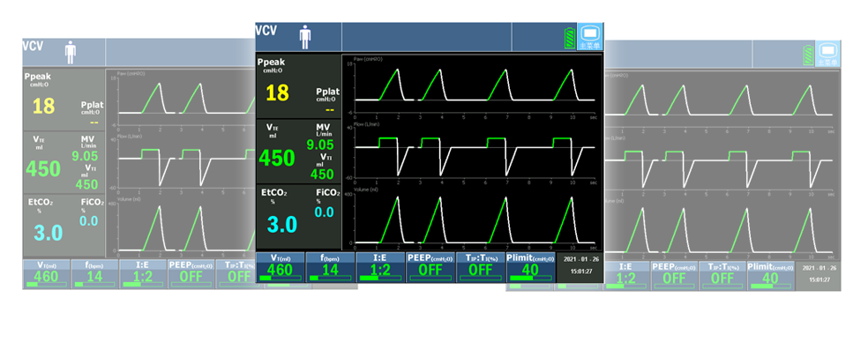Click the faded patient icon in left copy

click(71, 53)
